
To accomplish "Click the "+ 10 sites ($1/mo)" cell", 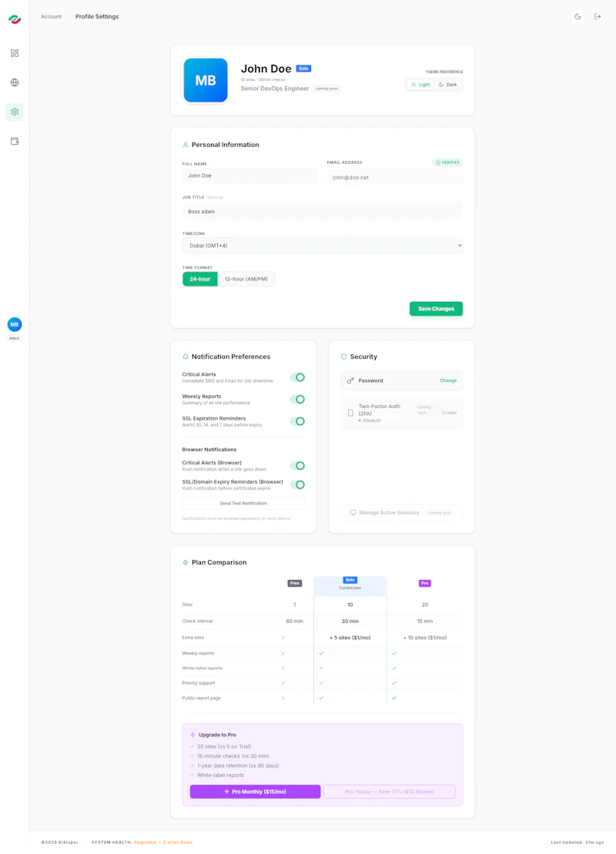I will point(425,638).
